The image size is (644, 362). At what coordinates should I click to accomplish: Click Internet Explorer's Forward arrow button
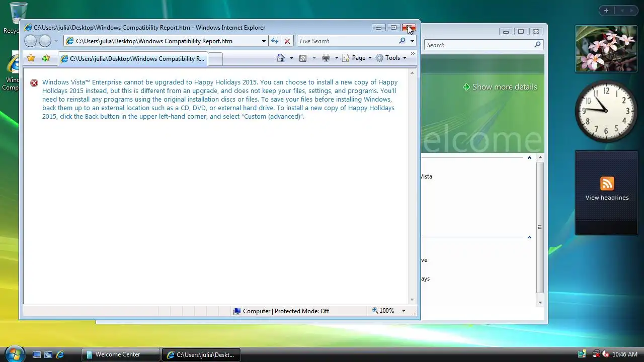[45, 41]
